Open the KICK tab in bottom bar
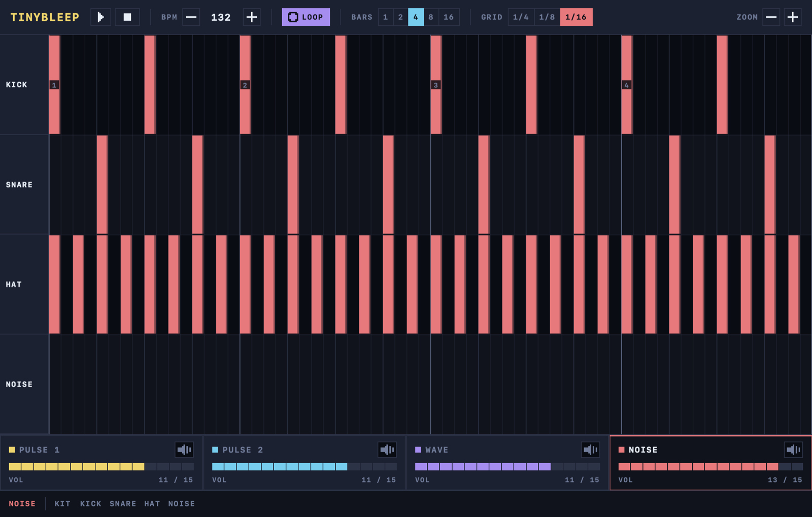Screen dimensions: 812x517 point(91,504)
